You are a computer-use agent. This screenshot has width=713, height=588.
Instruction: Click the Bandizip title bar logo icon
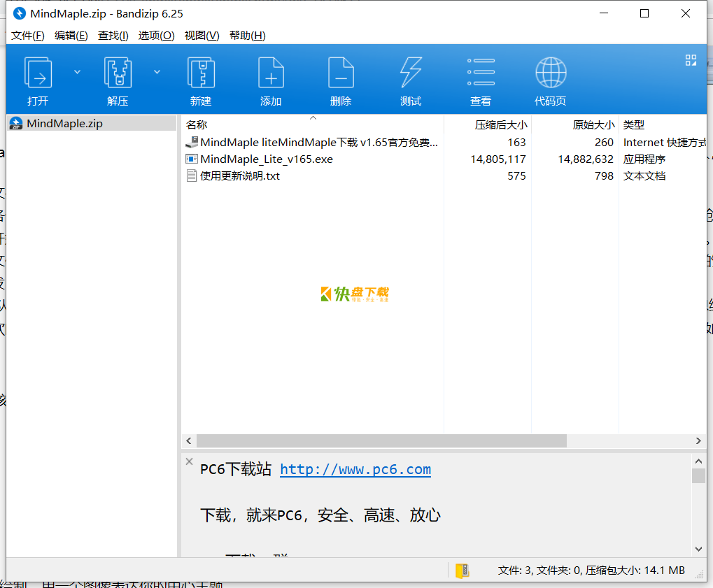[x=19, y=13]
